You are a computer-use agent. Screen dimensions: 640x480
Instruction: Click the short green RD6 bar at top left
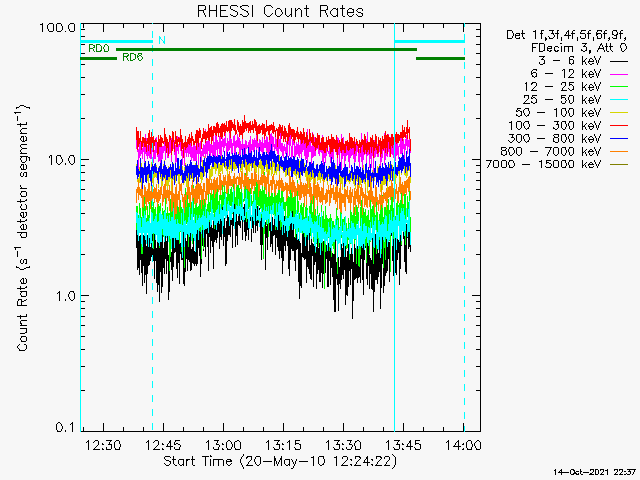[99, 59]
